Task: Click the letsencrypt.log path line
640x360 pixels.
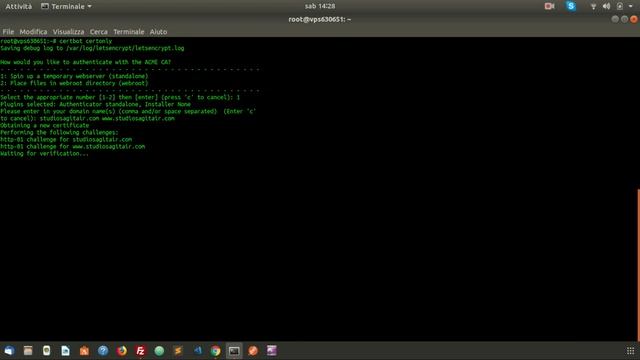Action: pyautogui.click(x=92, y=48)
